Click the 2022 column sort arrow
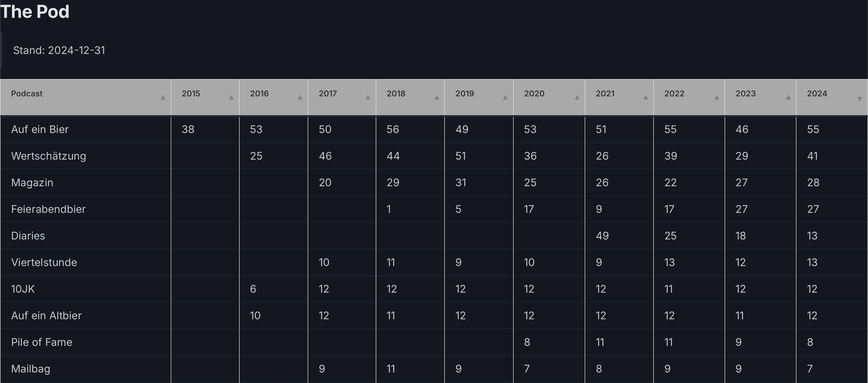868x383 pixels. 717,98
